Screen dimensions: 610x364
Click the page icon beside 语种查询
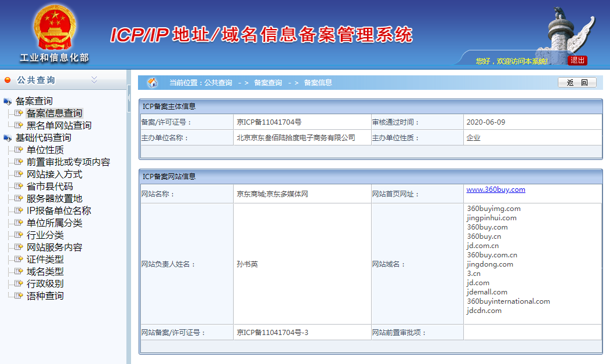[x=19, y=295]
